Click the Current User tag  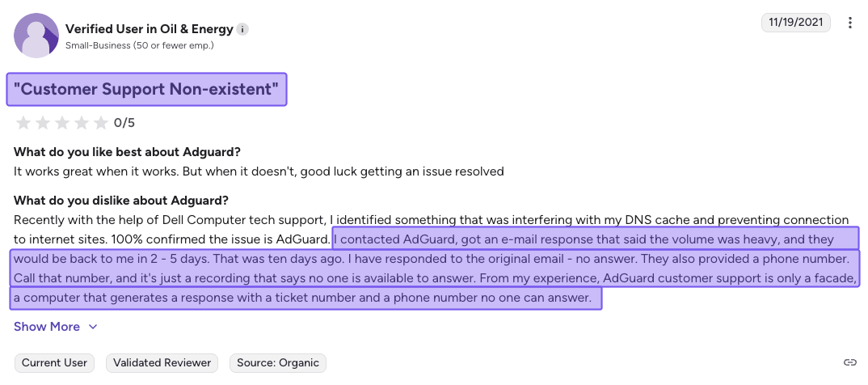(x=55, y=363)
